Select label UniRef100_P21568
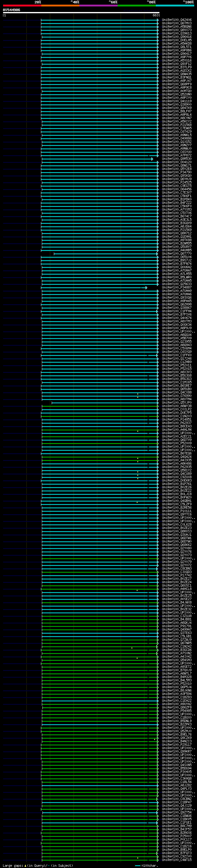The image size is (197, 868). (x=176, y=125)
